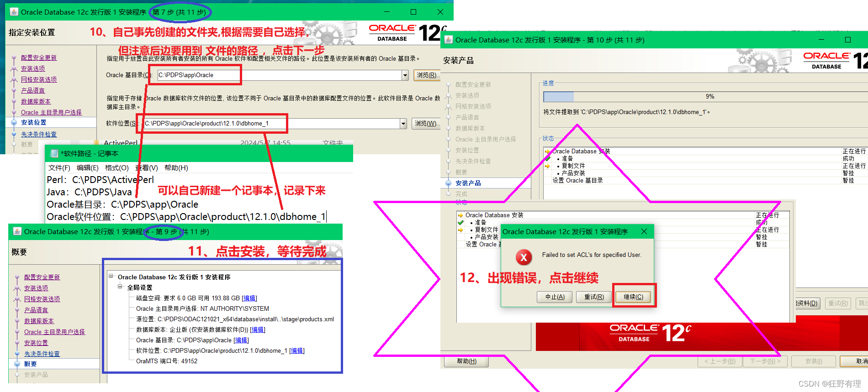Click the installation progress bar showing 9%
Screen dimensions: 868x392
pos(706,97)
